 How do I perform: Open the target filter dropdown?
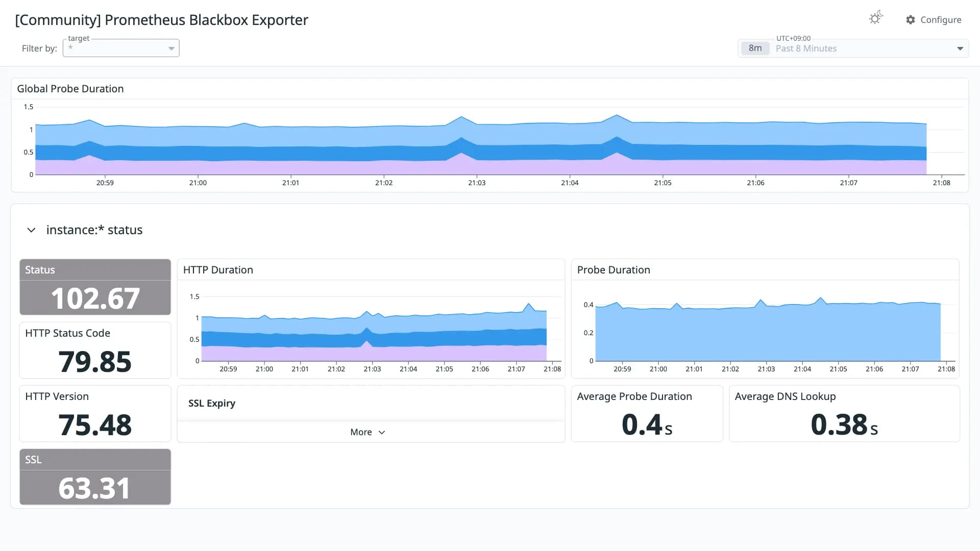[121, 48]
